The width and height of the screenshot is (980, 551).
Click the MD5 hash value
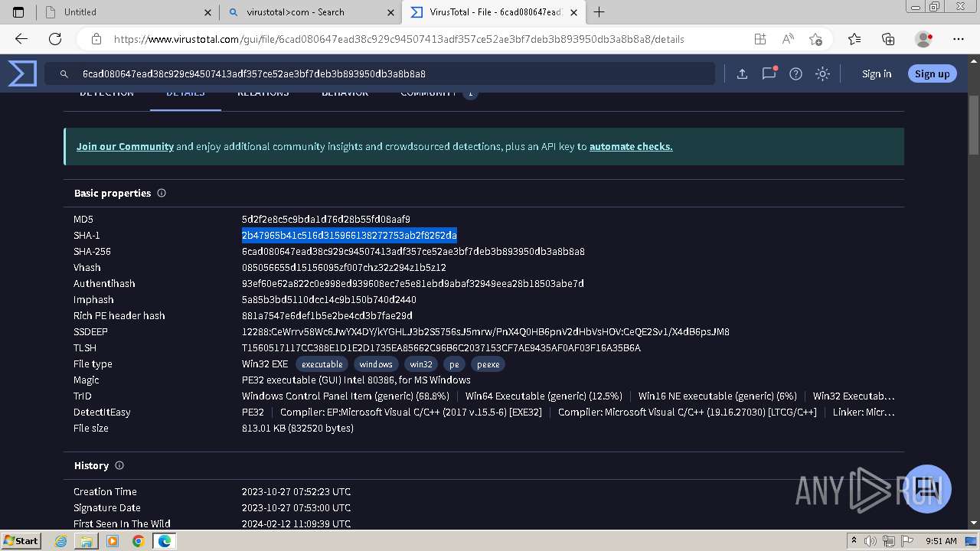pos(326,219)
